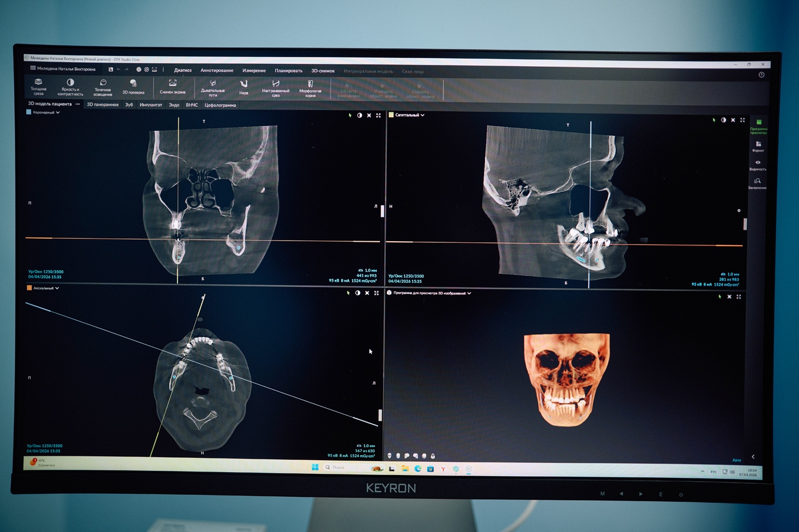Screen dimensions: 799x532
Task: Take a screenshot with Снимок экрана
Action: click(172, 86)
